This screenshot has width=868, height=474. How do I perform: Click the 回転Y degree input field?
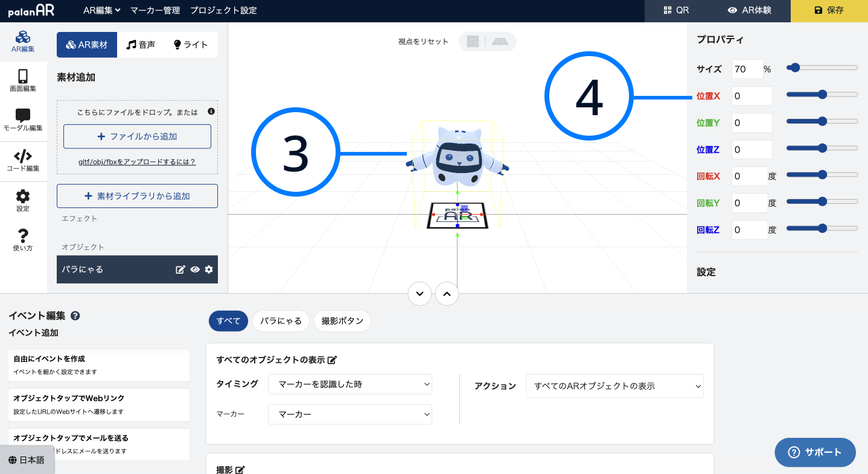750,203
